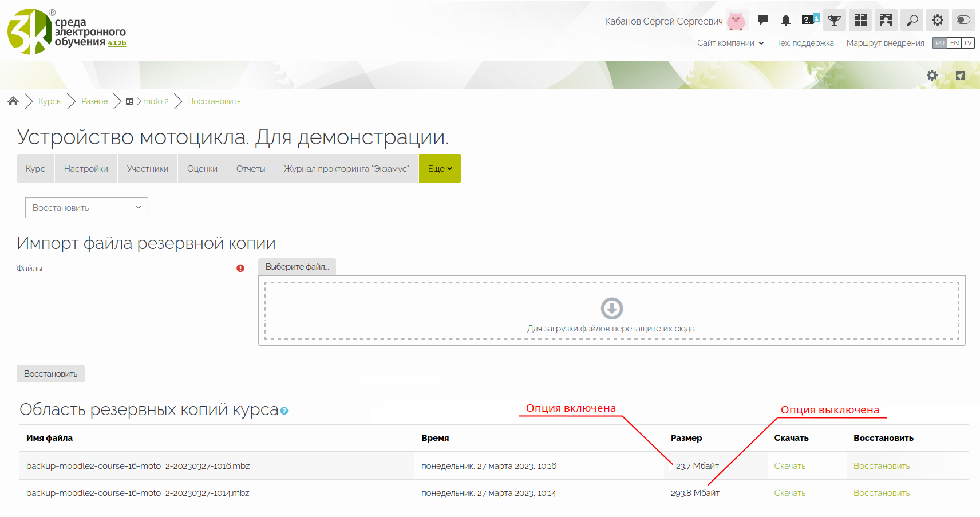The width and height of the screenshot is (980, 517).
Task: Open the 'Восстановить' select dropdown
Action: click(86, 208)
